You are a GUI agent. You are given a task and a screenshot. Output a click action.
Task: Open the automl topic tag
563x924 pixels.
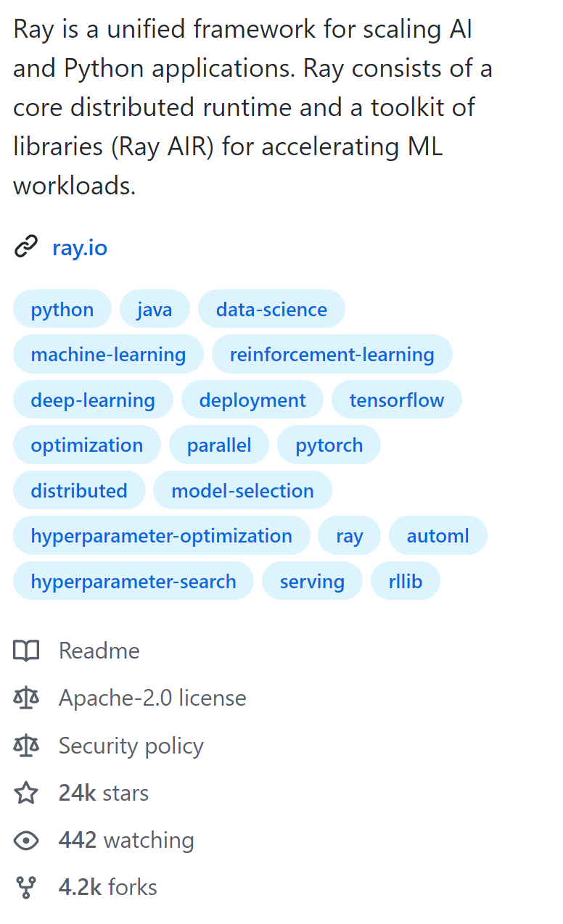[437, 536]
